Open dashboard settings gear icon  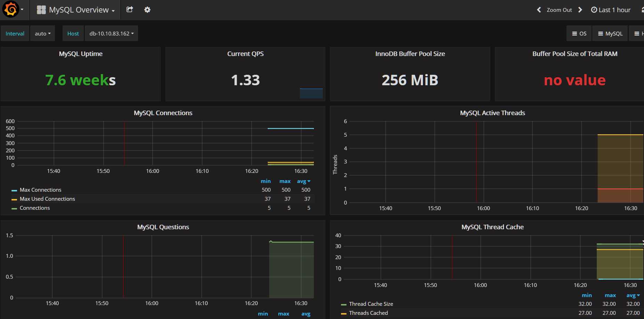[147, 10]
